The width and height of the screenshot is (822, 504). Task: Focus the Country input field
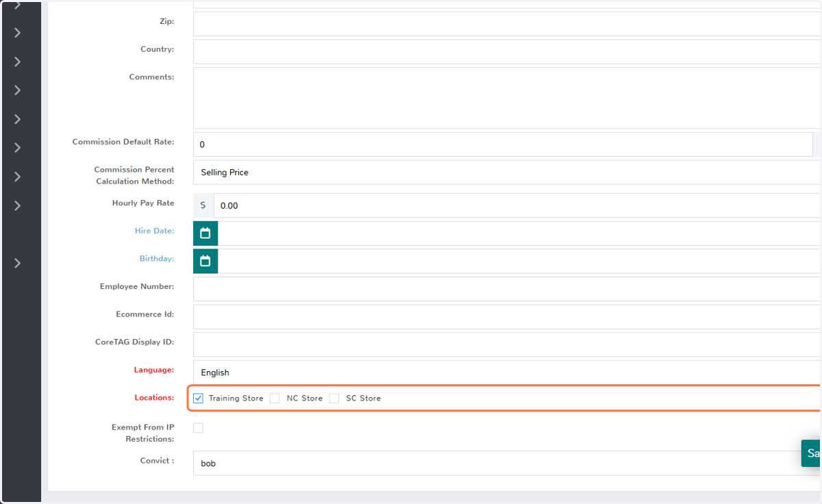point(506,51)
